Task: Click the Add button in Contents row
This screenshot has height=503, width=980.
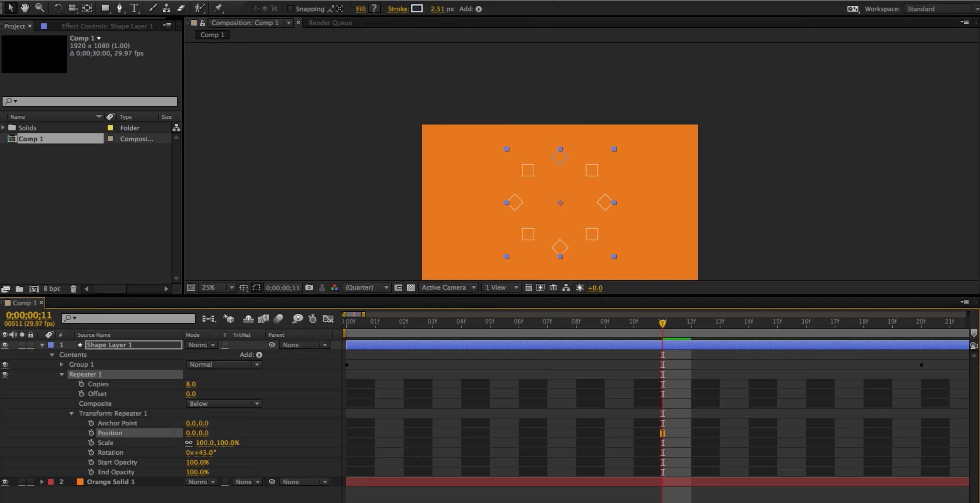Action: coord(259,355)
